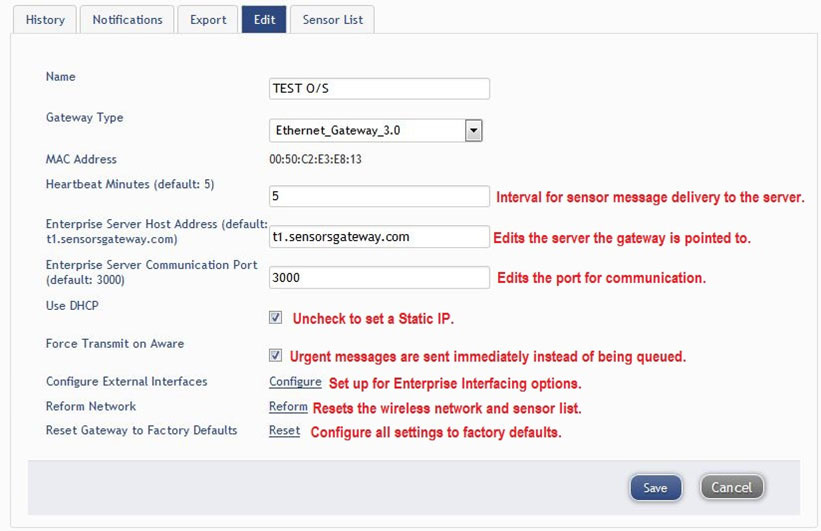
Task: Click the 'Reset Gateway to Factory Defaults' label
Action: coord(141,430)
